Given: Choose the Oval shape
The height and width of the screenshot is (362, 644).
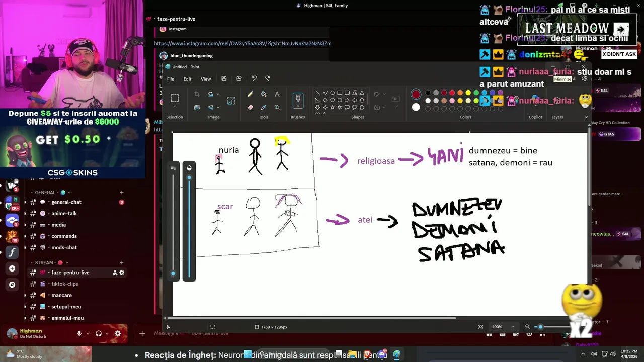Looking at the screenshot, I should click(x=332, y=93).
